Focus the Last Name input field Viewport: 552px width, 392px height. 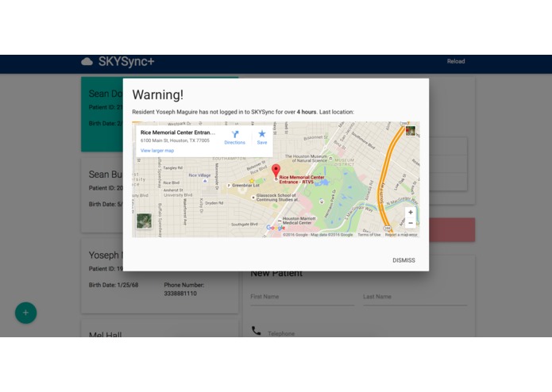(415, 297)
